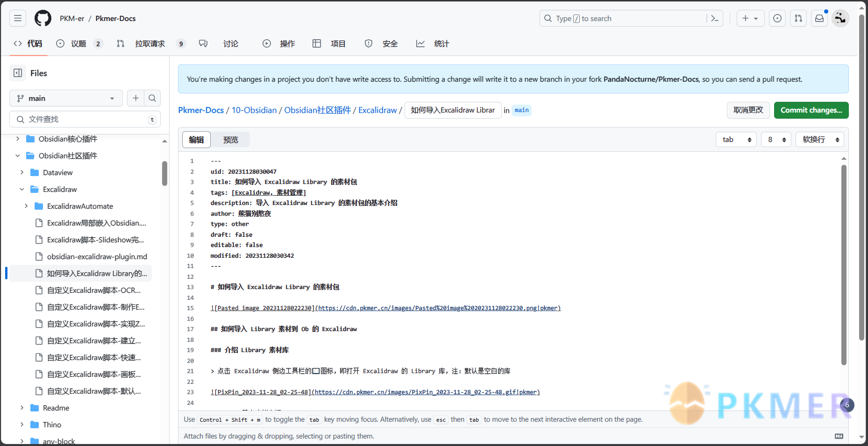
Task: Switch to the 预览 preview mode
Action: coord(231,140)
